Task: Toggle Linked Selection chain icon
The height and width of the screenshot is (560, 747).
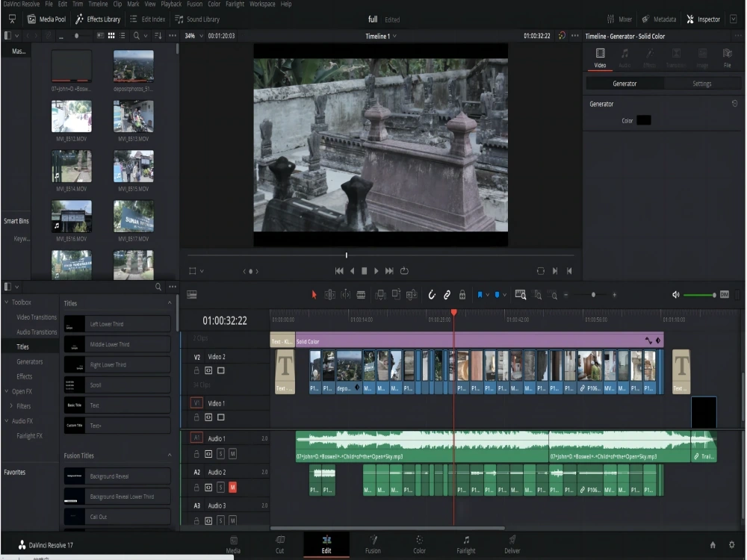Action: coord(447,295)
